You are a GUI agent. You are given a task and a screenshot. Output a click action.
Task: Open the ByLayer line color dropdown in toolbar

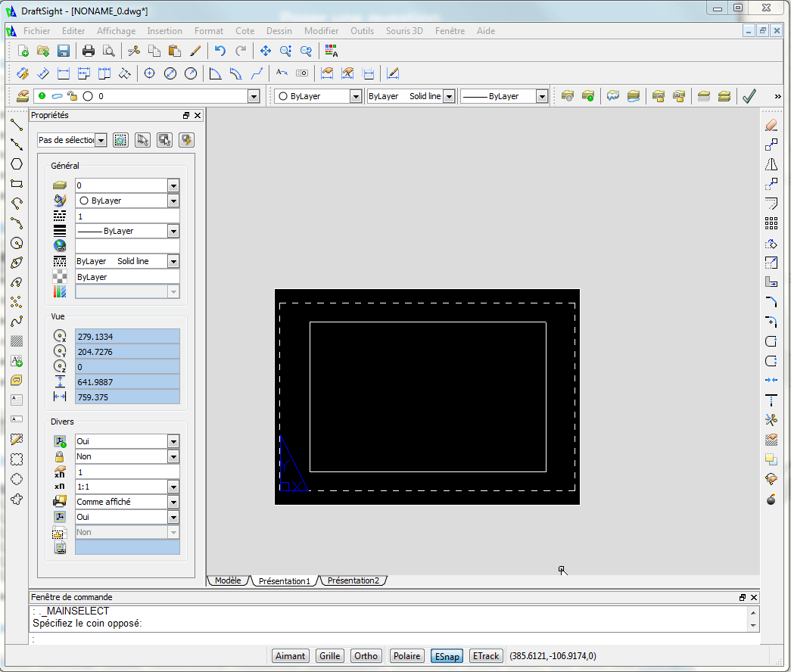(355, 96)
